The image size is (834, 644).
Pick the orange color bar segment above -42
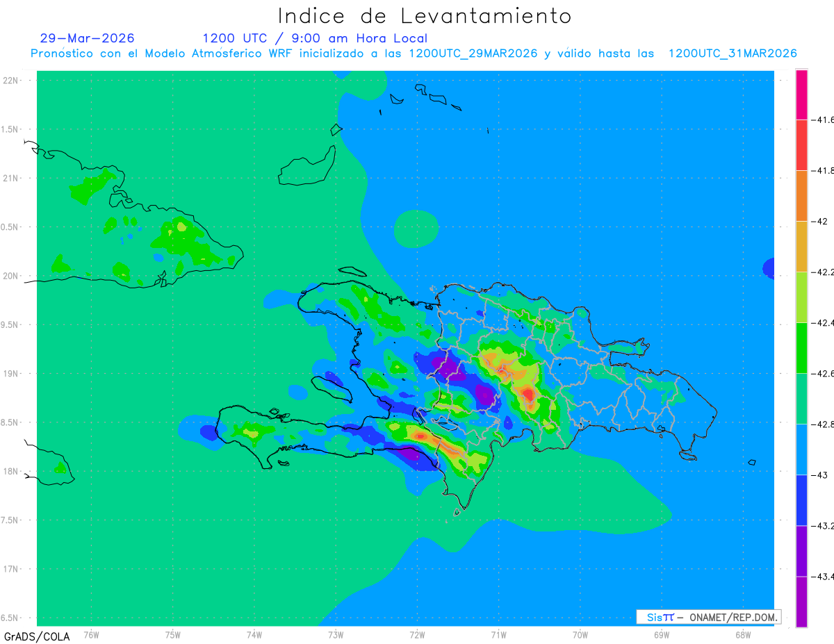[x=801, y=196]
